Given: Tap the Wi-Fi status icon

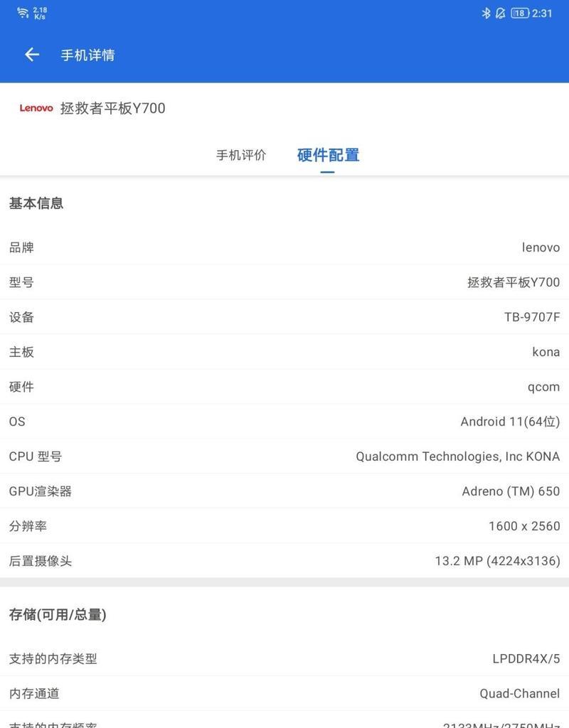Looking at the screenshot, I should (x=23, y=13).
